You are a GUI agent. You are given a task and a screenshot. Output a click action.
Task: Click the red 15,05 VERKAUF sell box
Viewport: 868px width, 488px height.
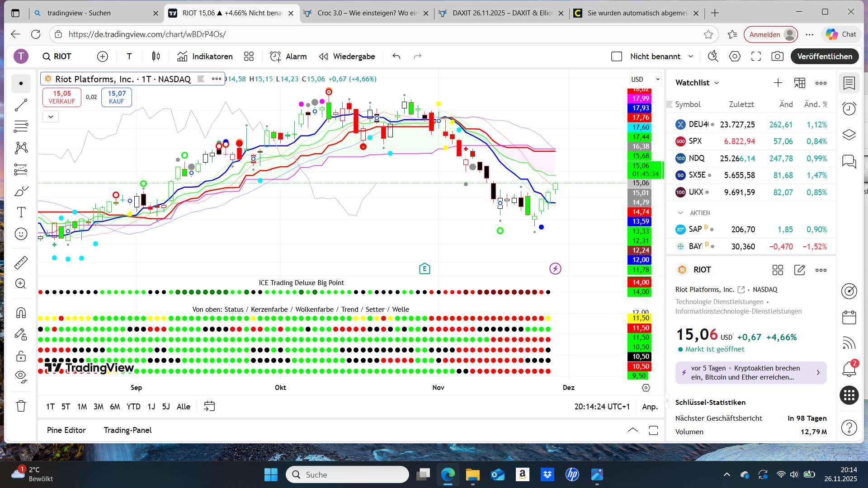point(62,97)
